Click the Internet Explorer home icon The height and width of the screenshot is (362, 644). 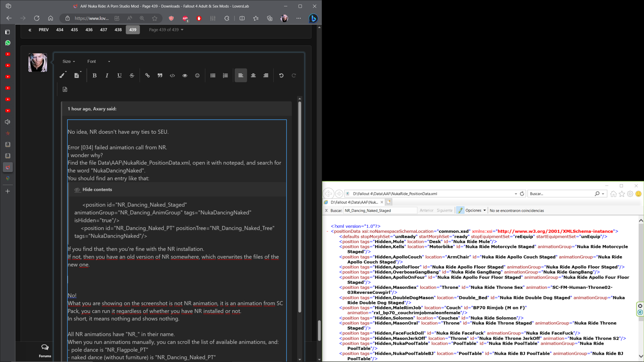point(613,194)
